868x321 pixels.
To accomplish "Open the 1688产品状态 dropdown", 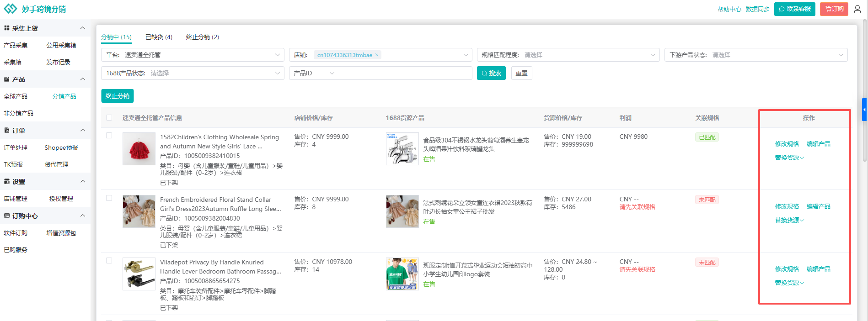I will (x=193, y=73).
